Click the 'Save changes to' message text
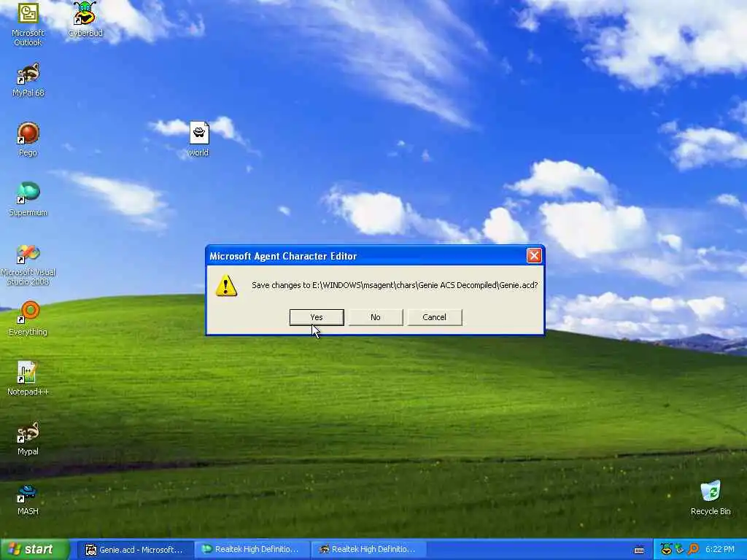747x560 pixels. point(395,285)
